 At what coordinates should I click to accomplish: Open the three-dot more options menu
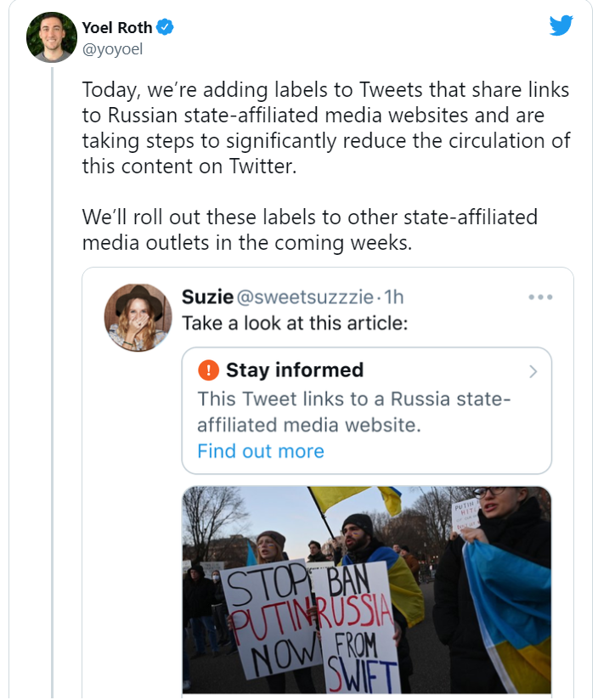coord(540,296)
